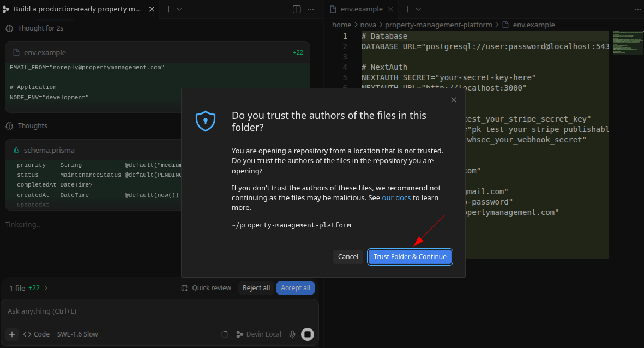This screenshot has width=644, height=348.
Task: Open the env.example file card header
Action: pos(157,52)
